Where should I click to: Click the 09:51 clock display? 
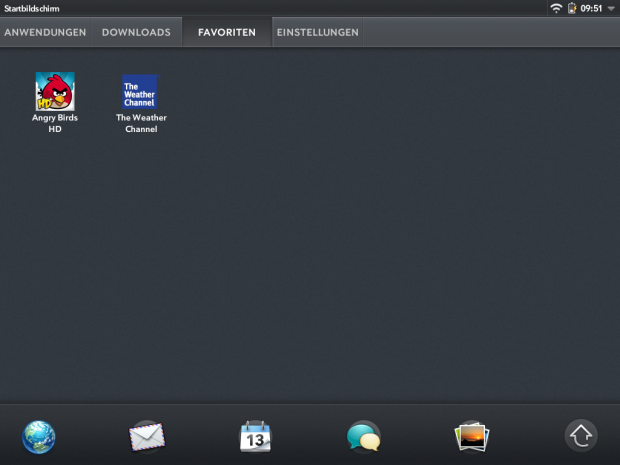[x=591, y=8]
